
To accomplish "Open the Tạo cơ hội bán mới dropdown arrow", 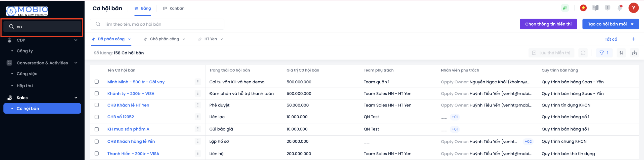I will 632,24.
